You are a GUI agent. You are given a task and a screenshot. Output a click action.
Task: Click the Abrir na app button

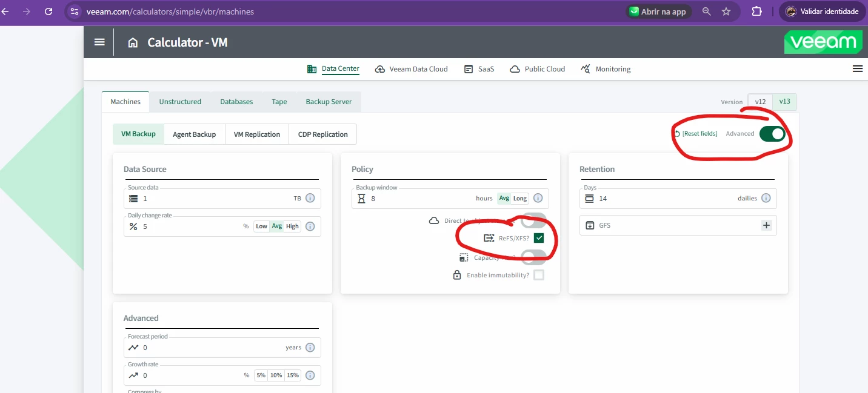tap(658, 12)
